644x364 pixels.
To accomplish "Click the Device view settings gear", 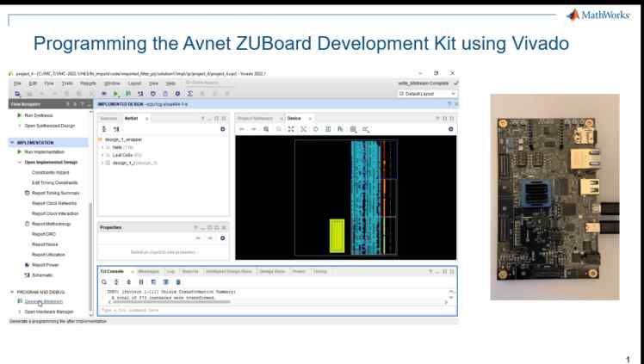I will pos(450,128).
